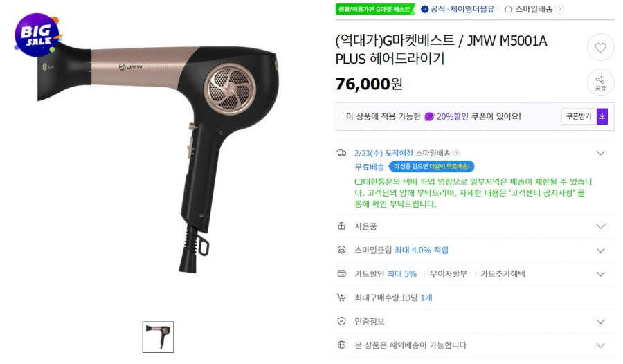Click the 무이자할부 link
The width and height of the screenshot is (623, 364).
click(x=449, y=274)
